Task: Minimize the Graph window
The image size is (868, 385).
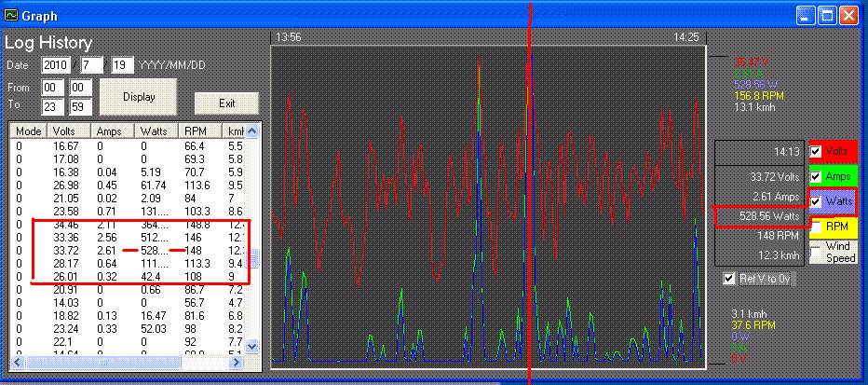Action: 805,15
